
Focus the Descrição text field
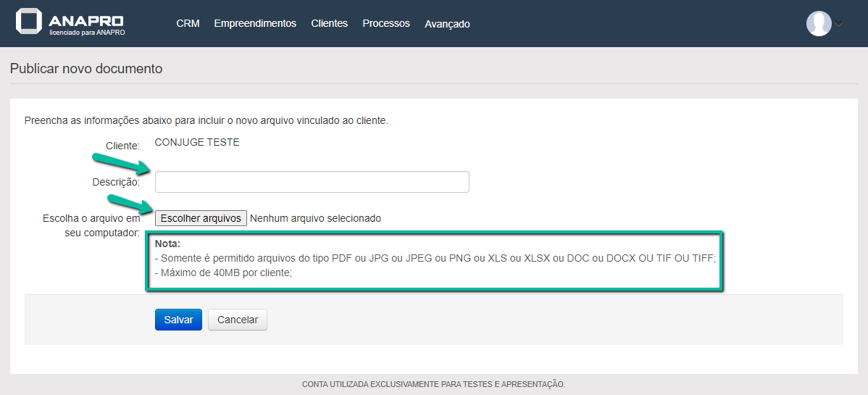coord(312,182)
